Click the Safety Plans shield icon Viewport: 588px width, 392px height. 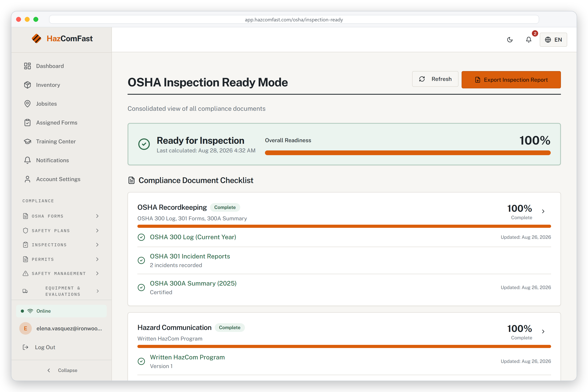(26, 231)
